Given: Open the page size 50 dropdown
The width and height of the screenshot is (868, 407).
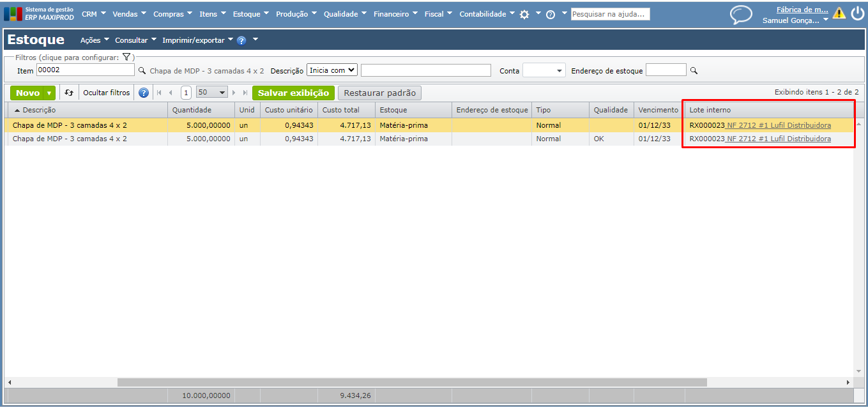Looking at the screenshot, I should pyautogui.click(x=212, y=93).
